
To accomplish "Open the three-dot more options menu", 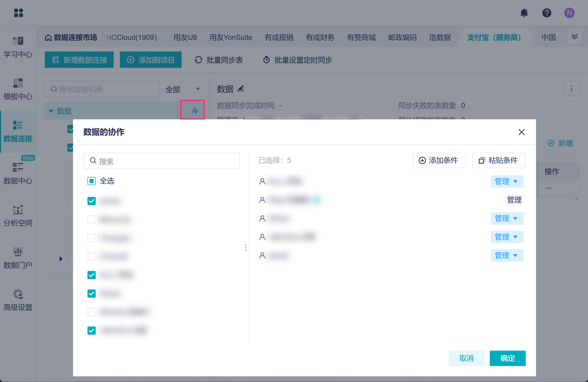I will (571, 89).
